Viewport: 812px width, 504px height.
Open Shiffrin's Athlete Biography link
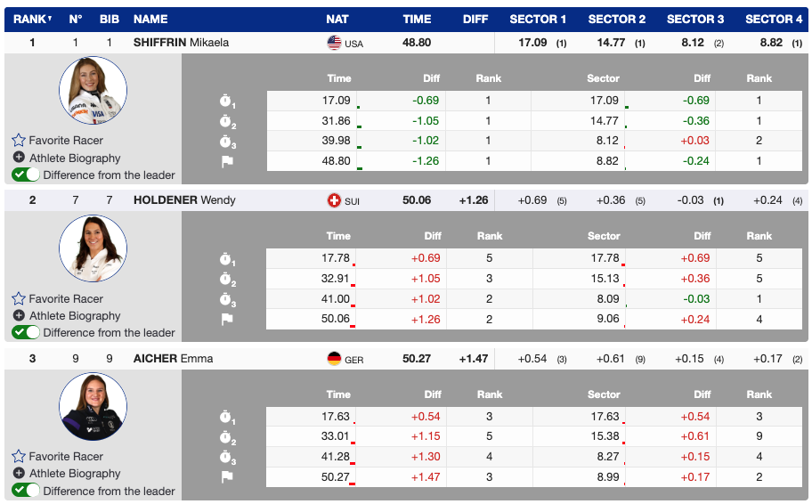click(75, 159)
